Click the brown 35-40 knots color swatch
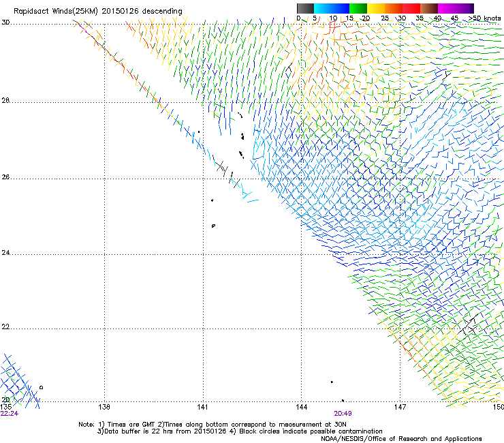Image resolution: width=504 pixels, height=443 pixels. (x=429, y=8)
